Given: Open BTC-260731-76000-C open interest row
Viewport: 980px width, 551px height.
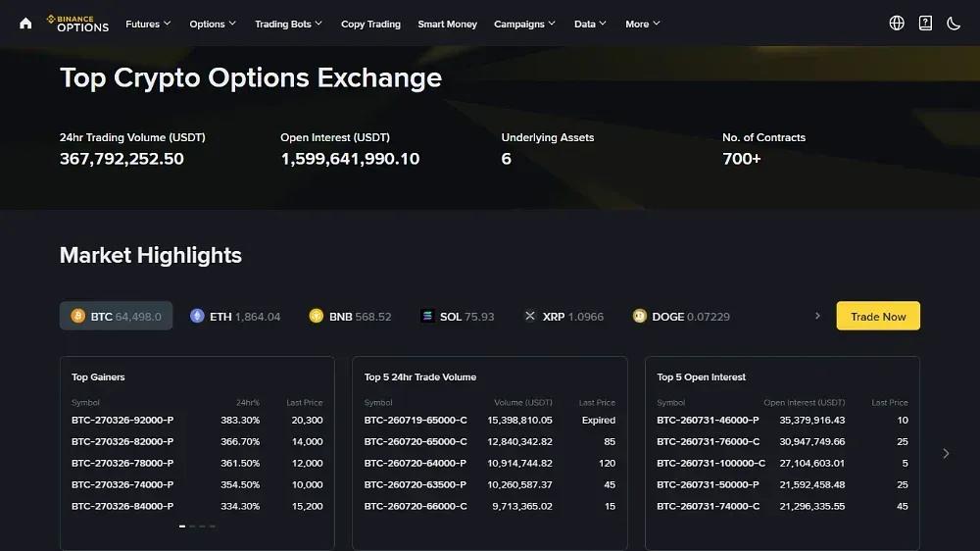Looking at the screenshot, I should pyautogui.click(x=782, y=441).
